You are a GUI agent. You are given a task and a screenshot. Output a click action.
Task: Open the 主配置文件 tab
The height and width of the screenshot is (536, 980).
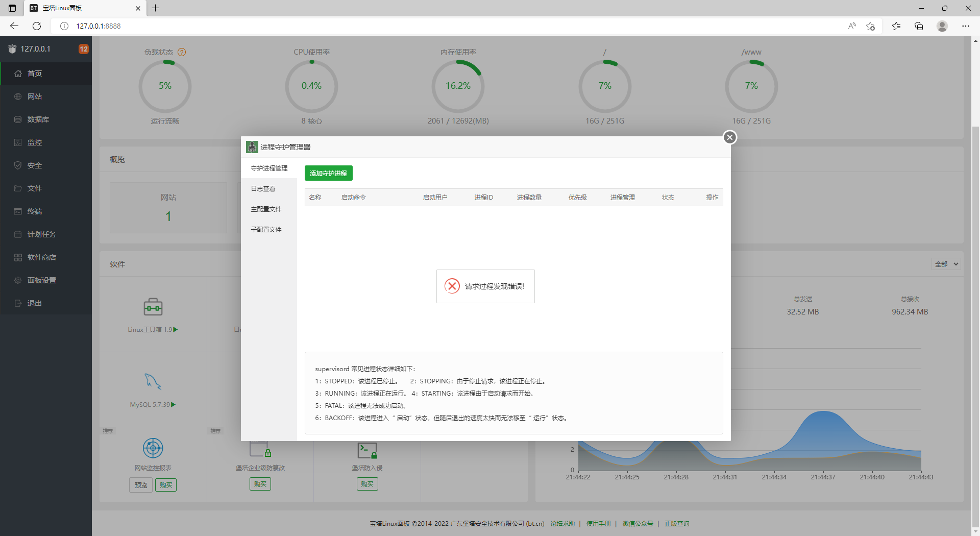pyautogui.click(x=269, y=209)
